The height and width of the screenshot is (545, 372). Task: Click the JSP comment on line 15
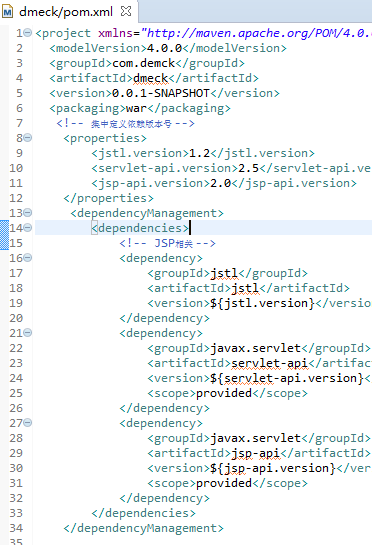pyautogui.click(x=168, y=243)
